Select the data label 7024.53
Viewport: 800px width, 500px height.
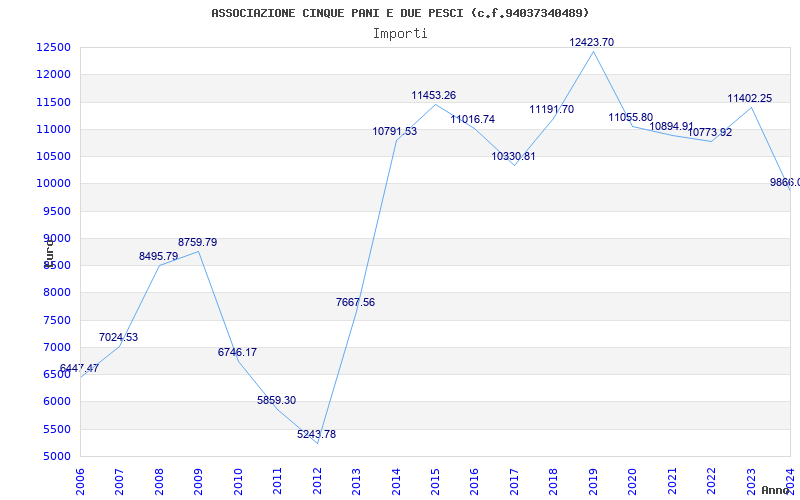[x=118, y=337]
